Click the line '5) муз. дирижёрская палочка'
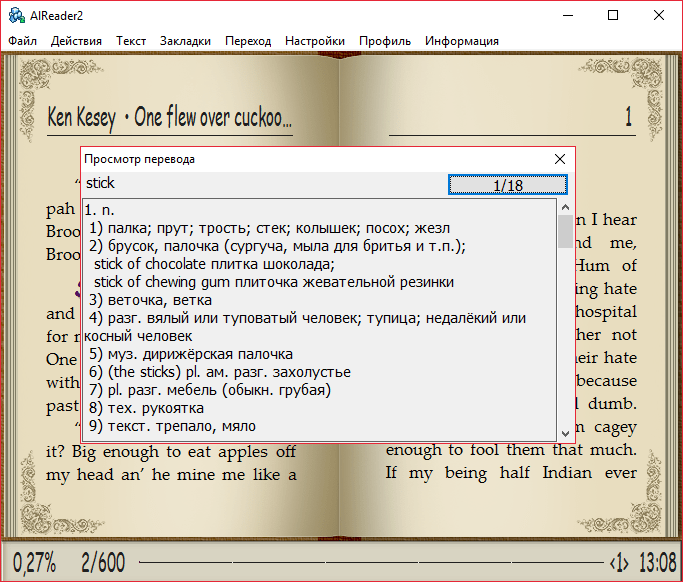Image resolution: width=683 pixels, height=582 pixels. (191, 354)
